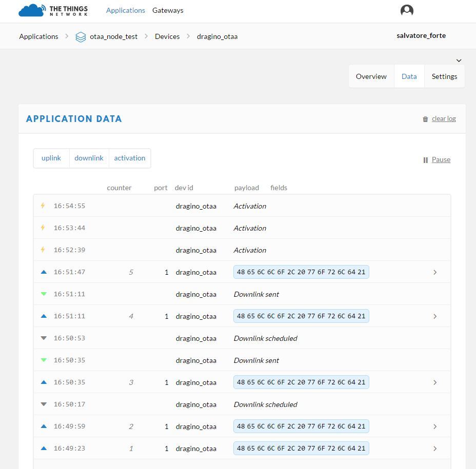
Task: Expand the counter 5 uplink row chevron
Action: 435,272
